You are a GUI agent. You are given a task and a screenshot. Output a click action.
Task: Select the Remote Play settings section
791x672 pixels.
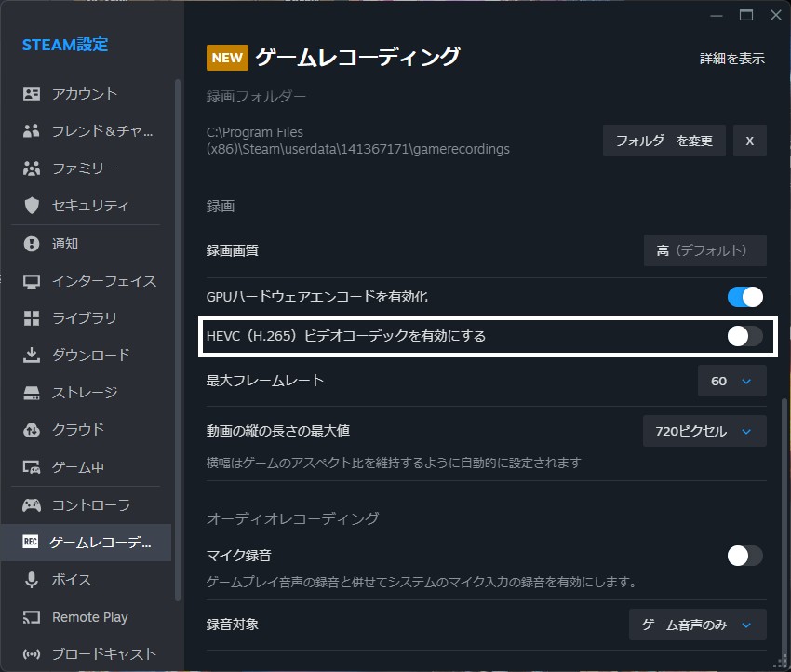86,617
